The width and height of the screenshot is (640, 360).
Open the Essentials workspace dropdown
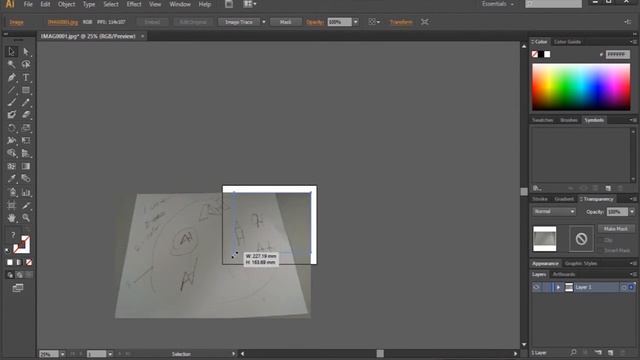point(498,4)
